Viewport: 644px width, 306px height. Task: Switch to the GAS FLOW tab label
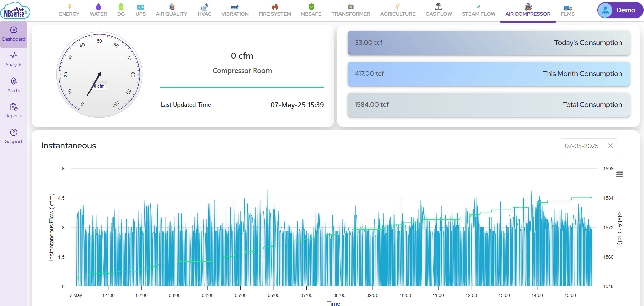(x=438, y=14)
